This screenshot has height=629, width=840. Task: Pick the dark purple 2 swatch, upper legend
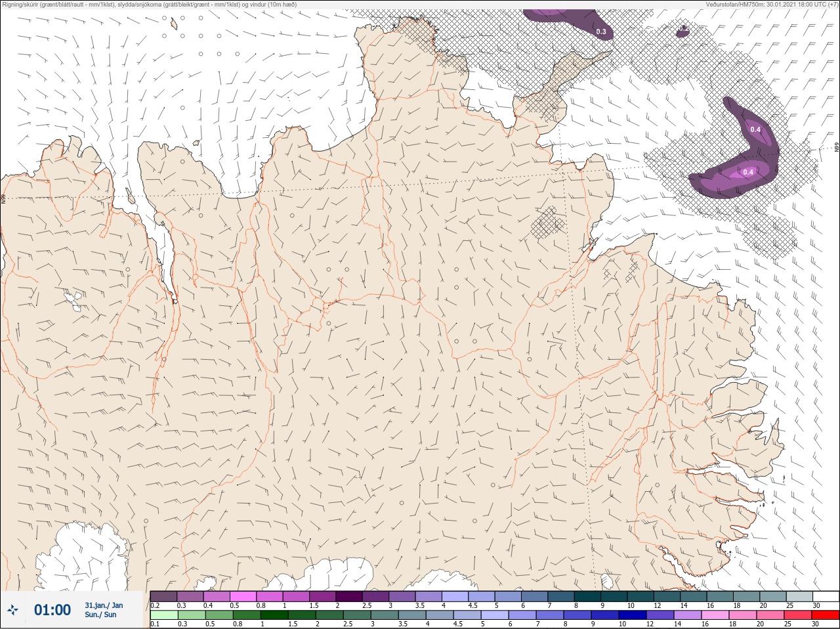click(x=349, y=596)
